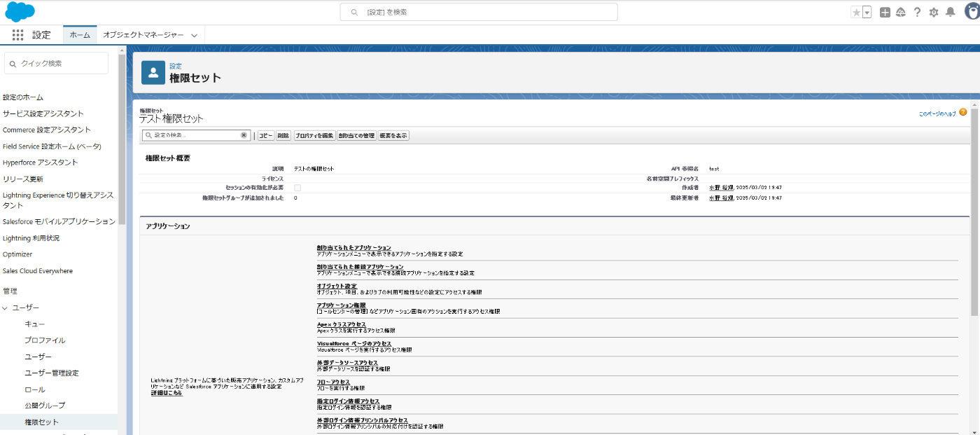The height and width of the screenshot is (435, 980).
Task: Click the 割り当ての管理 button
Action: [357, 135]
